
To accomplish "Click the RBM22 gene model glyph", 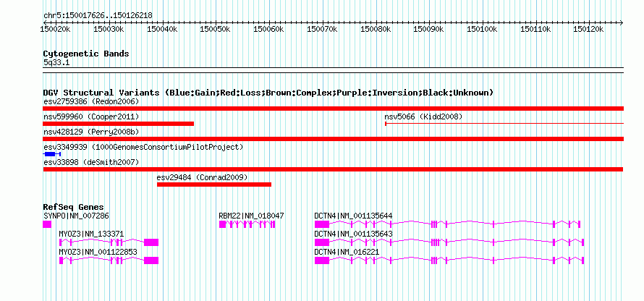I will pyautogui.click(x=247, y=224).
